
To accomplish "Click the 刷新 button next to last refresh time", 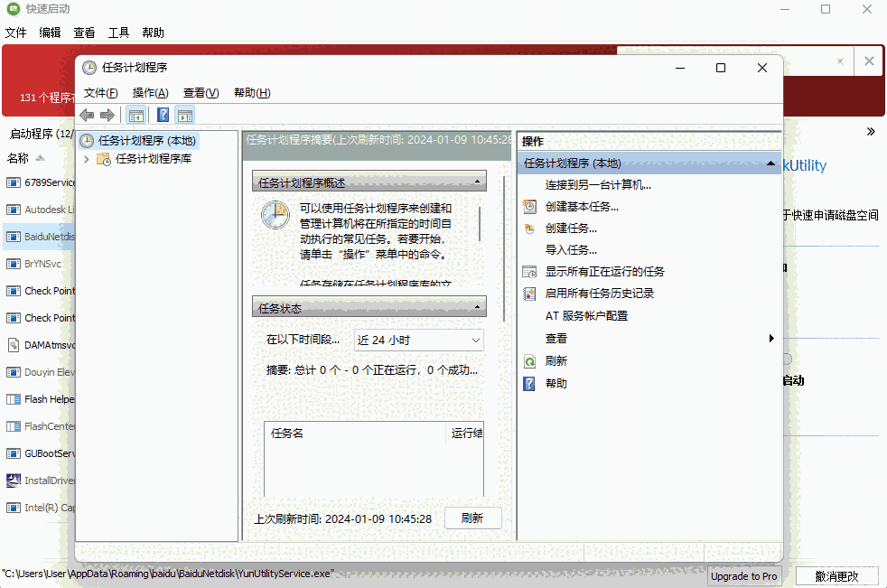I will click(472, 518).
